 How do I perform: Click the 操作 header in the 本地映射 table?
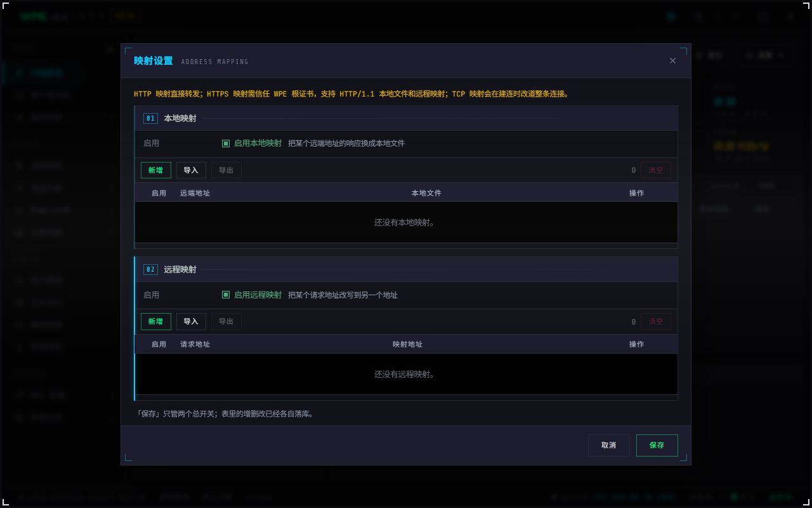636,193
